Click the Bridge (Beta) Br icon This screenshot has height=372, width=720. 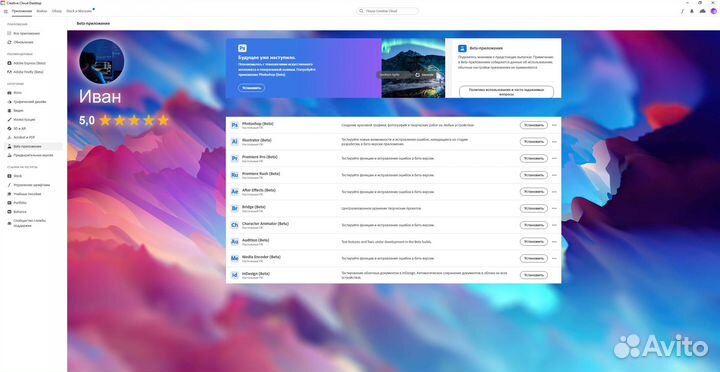tap(234, 209)
